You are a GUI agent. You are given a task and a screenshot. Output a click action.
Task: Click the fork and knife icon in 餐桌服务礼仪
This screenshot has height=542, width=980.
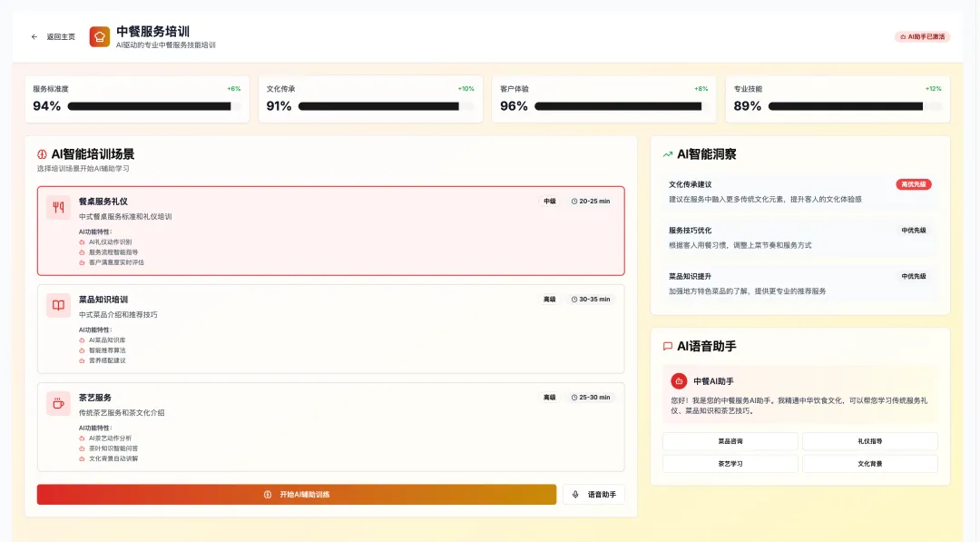pos(58,207)
